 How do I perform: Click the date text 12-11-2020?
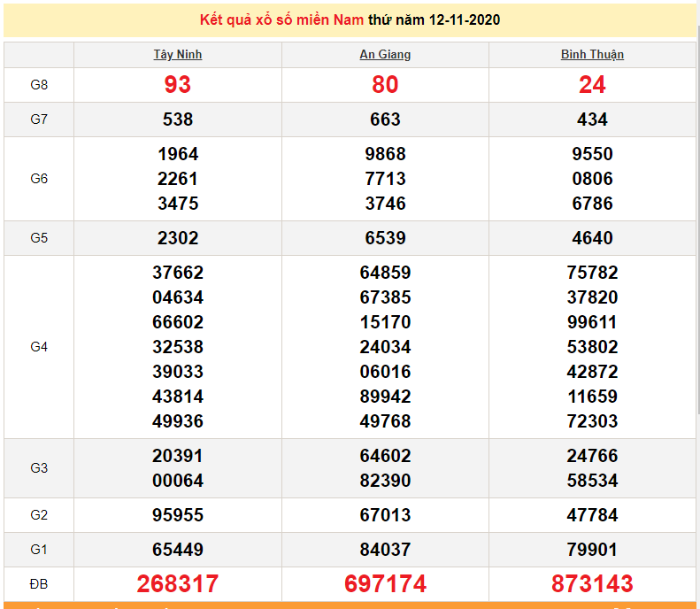coord(465,20)
